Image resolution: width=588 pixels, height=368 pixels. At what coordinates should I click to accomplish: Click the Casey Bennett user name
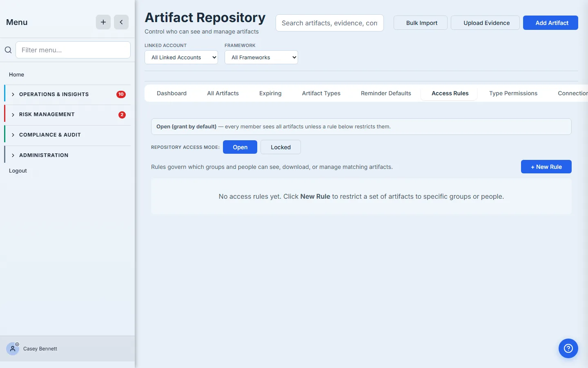(x=40, y=349)
